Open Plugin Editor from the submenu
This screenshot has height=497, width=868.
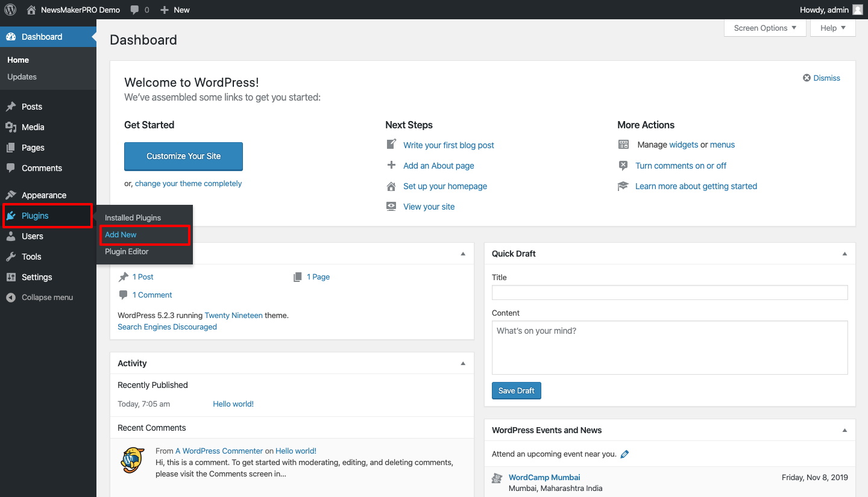(127, 251)
